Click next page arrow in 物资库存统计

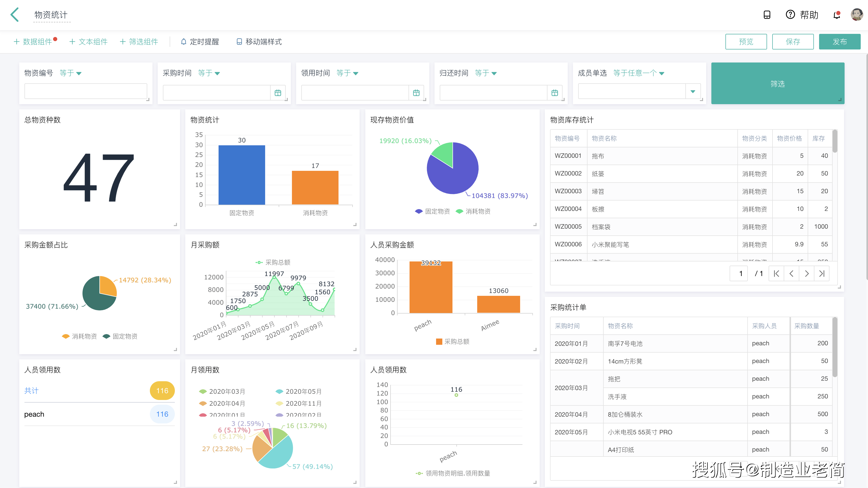click(x=806, y=273)
